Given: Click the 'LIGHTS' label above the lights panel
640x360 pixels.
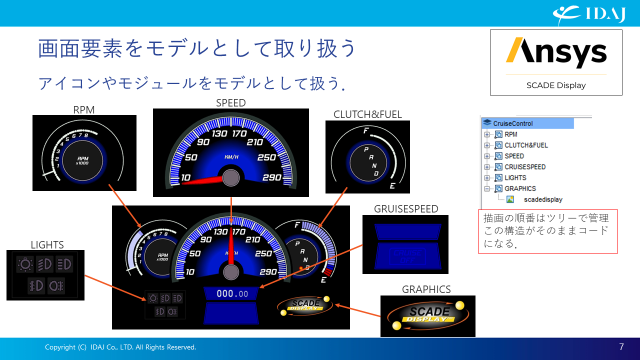Looking at the screenshot, I should [x=47, y=245].
